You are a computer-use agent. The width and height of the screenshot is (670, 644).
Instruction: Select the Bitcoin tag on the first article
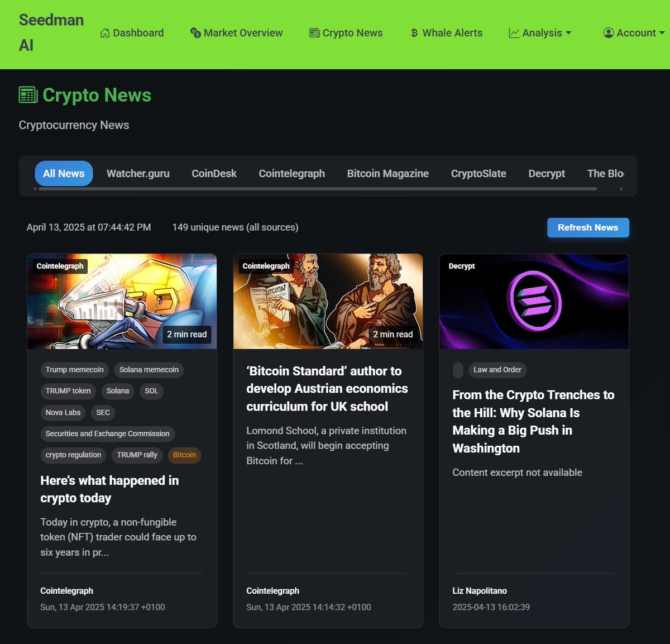click(x=184, y=455)
